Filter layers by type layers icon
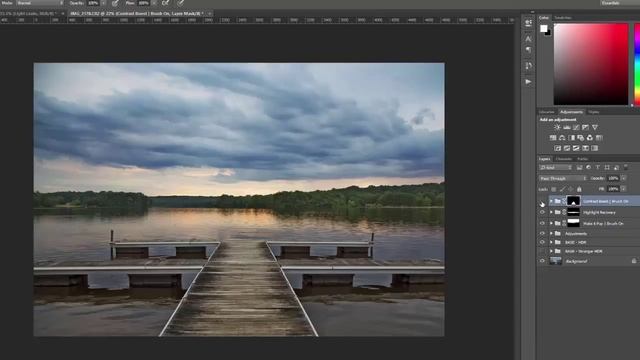640x360 pixels. [x=598, y=167]
